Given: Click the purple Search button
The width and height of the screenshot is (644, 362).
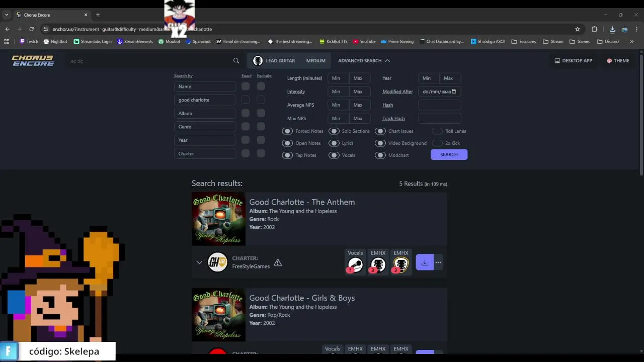Looking at the screenshot, I should (x=449, y=154).
